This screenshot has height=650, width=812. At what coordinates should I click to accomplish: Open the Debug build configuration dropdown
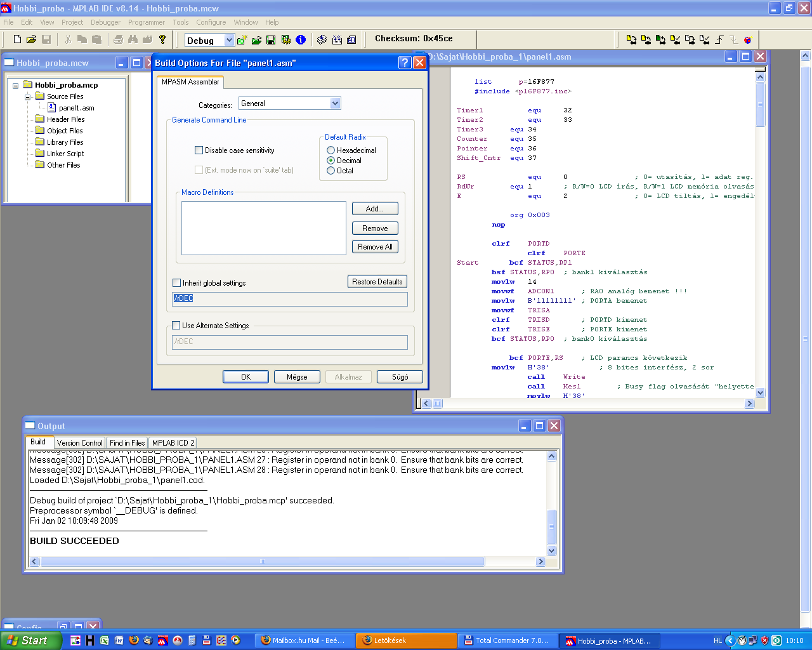click(x=229, y=41)
